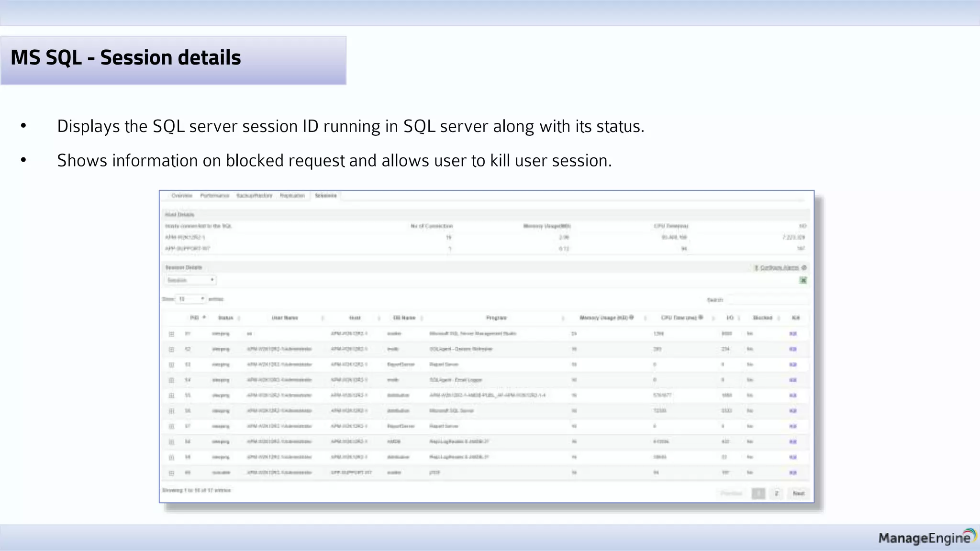Go to page 2 of entries
The width and height of the screenshot is (980, 551).
pyautogui.click(x=777, y=493)
